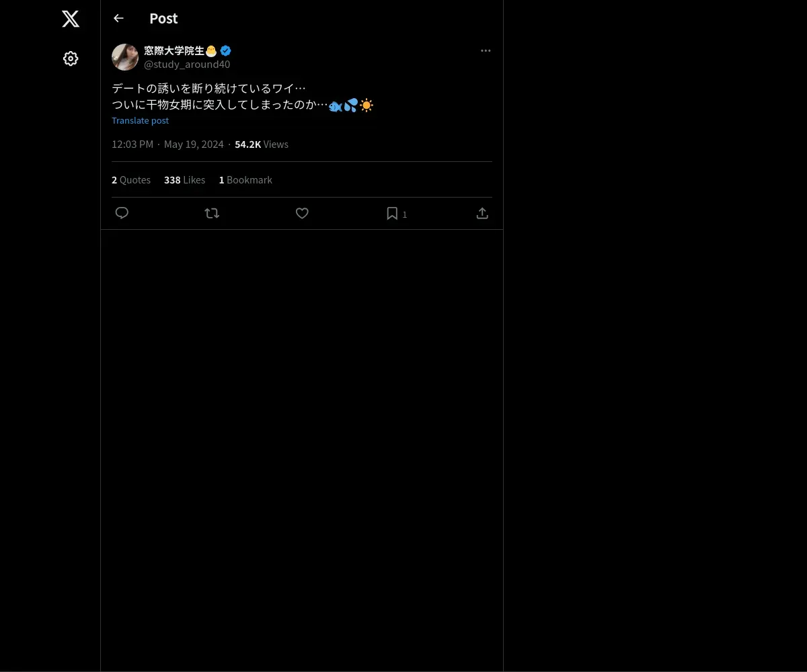Click the repost arrows icon
The height and width of the screenshot is (672, 807).
(x=212, y=213)
